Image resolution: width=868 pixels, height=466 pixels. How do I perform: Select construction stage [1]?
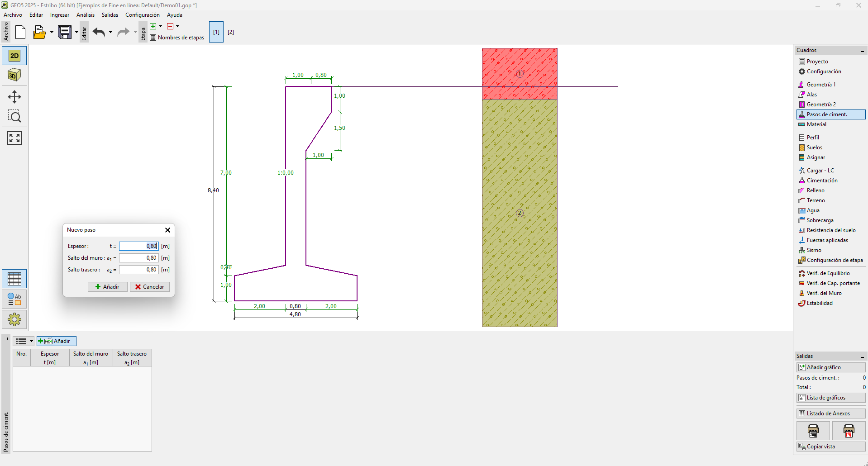pyautogui.click(x=216, y=32)
